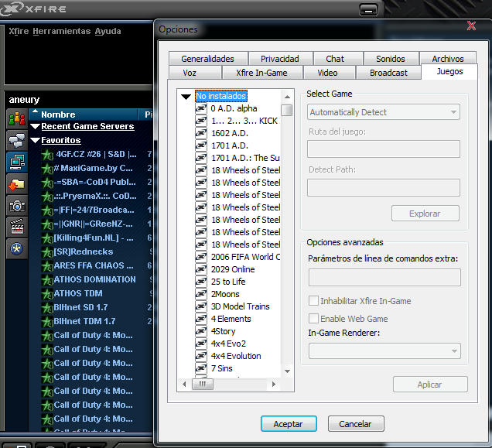492x448 pixels.
Task: Click favorite star icon beside 4GF.CZ #26 server
Action: click(x=48, y=155)
